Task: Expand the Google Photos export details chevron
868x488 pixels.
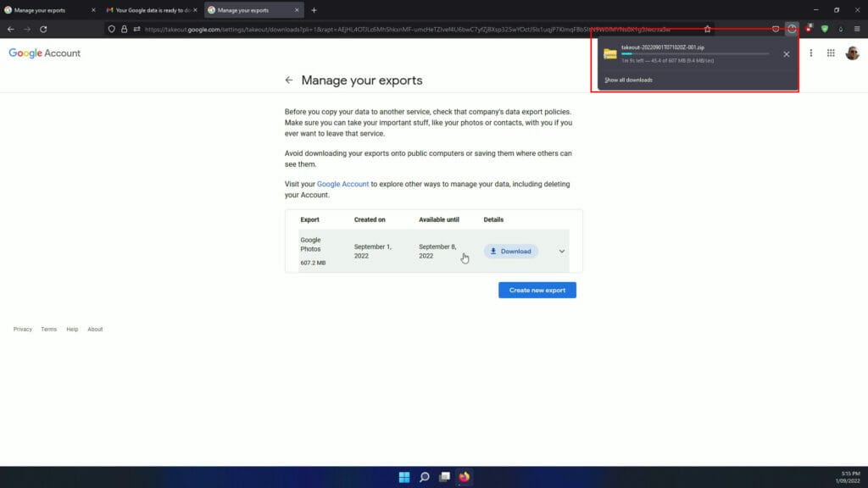Action: pos(560,251)
